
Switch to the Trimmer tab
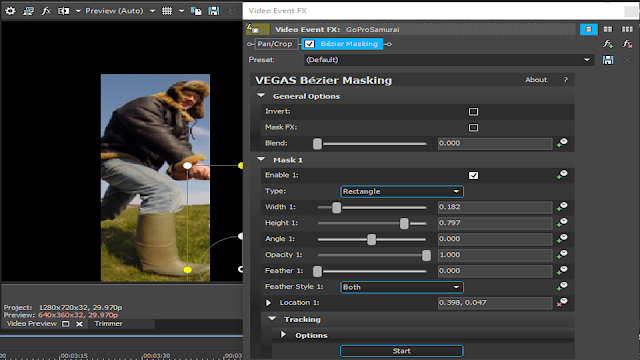pyautogui.click(x=108, y=324)
